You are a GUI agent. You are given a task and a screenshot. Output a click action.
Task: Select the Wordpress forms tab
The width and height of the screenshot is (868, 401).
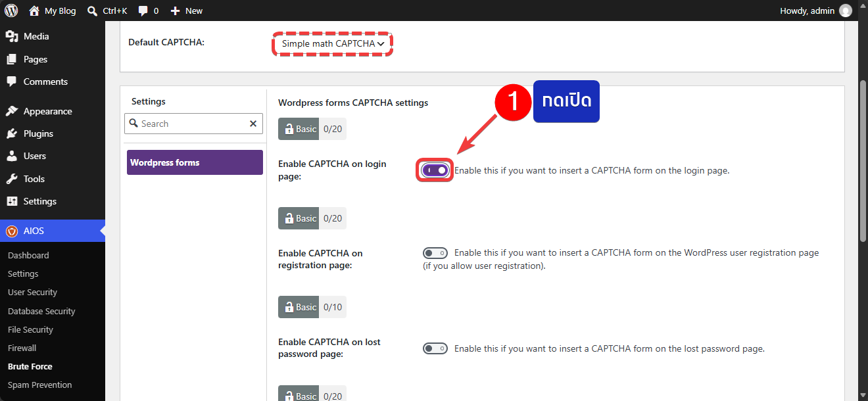pos(195,162)
